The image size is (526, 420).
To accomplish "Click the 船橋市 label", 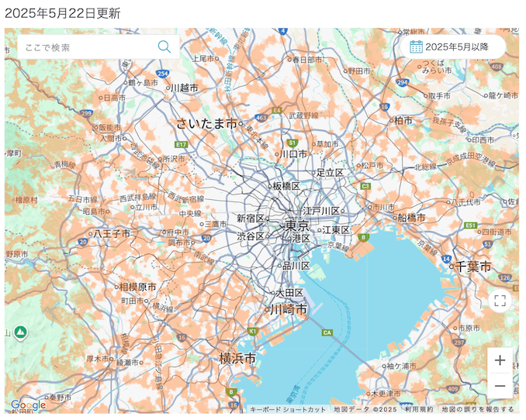I will (411, 218).
